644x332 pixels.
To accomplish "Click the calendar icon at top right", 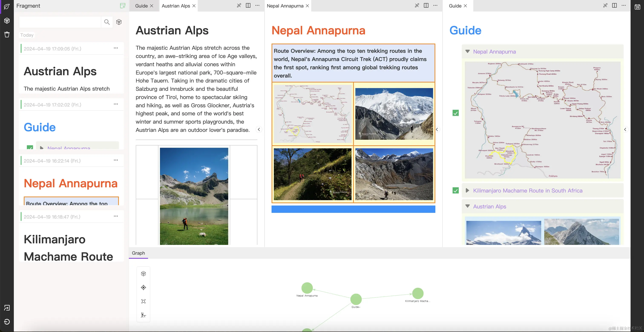I will 637,7.
